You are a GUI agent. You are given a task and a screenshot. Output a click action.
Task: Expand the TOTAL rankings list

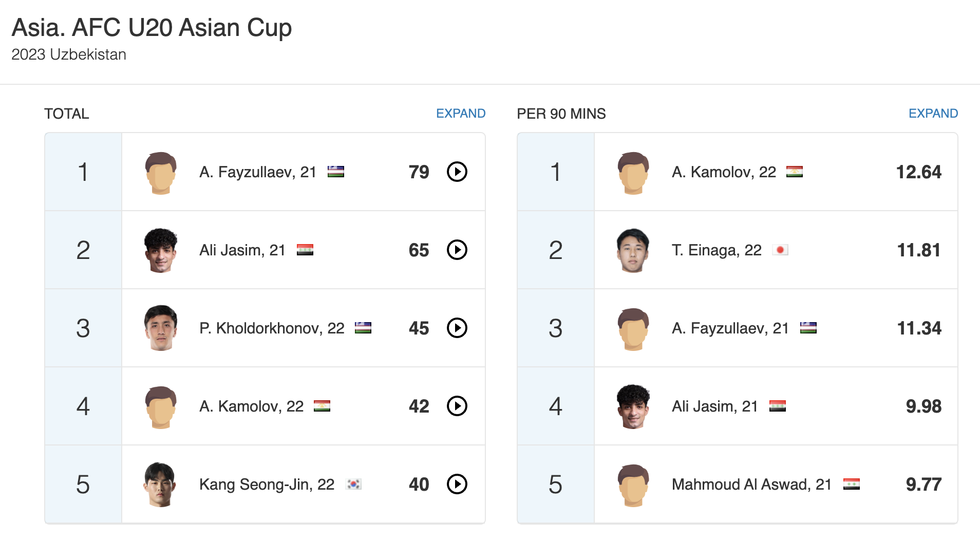(460, 114)
